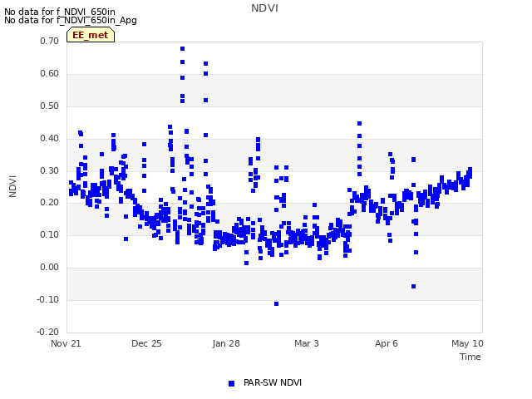This screenshot has height=399, width=532.
Task: Click the May 10 x-axis tick label
Action: tap(467, 343)
